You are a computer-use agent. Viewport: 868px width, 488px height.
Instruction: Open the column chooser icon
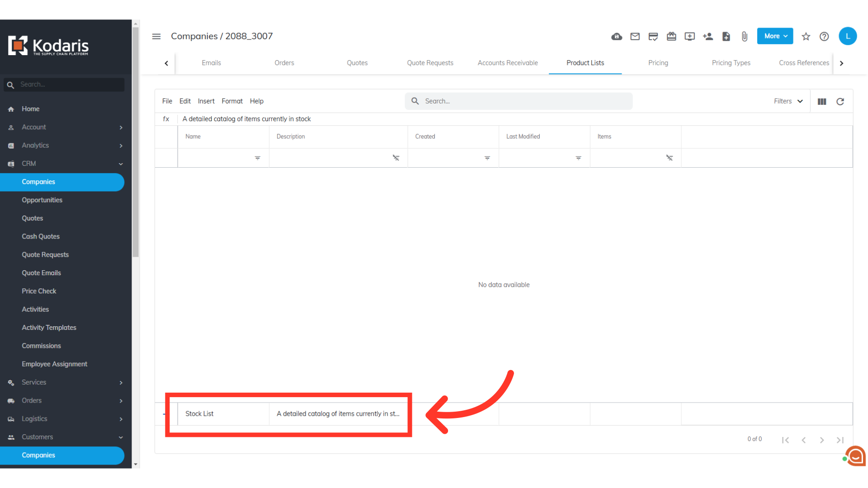822,102
